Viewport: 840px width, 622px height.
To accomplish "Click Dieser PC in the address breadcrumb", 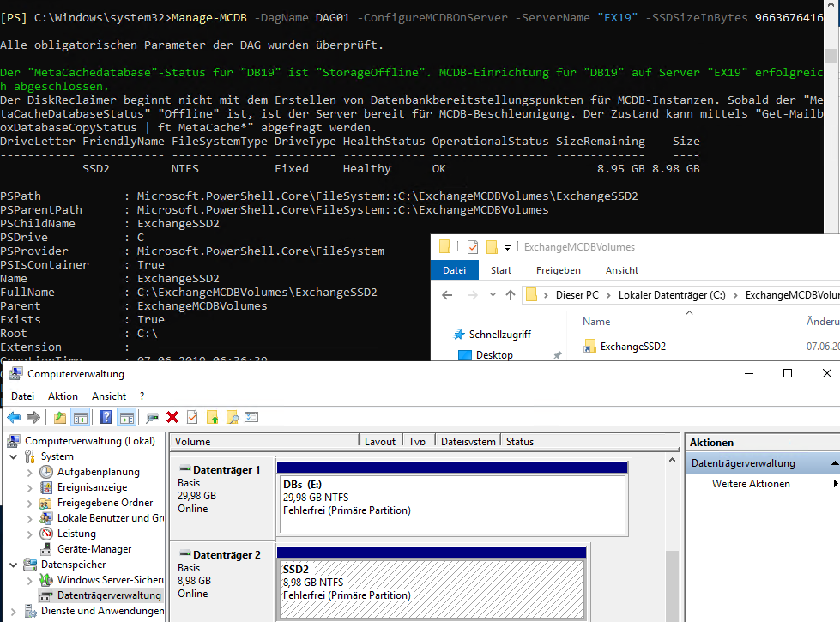I will coord(577,295).
